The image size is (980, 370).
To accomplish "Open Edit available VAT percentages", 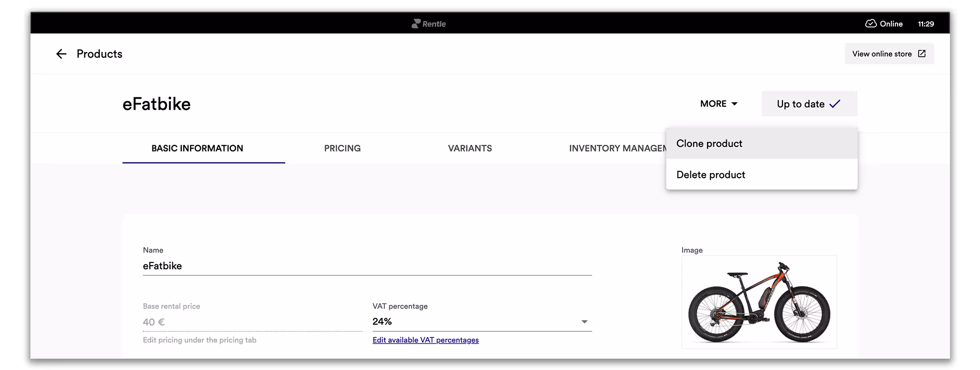I will 425,340.
